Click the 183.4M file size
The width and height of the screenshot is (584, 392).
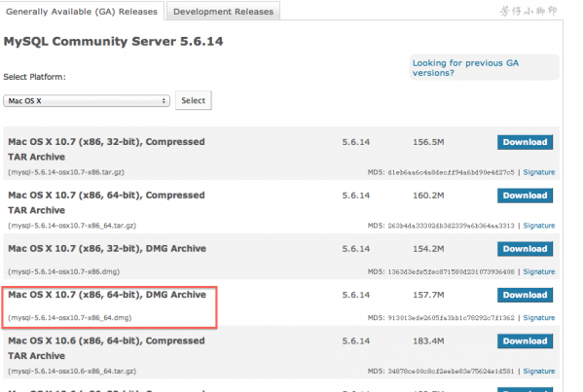click(x=428, y=341)
